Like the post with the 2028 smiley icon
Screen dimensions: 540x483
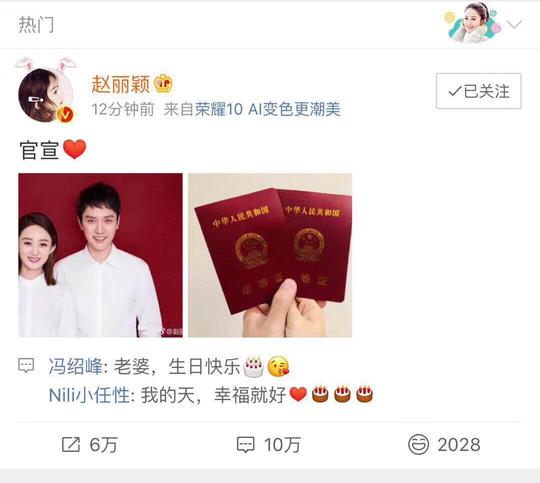(x=418, y=444)
